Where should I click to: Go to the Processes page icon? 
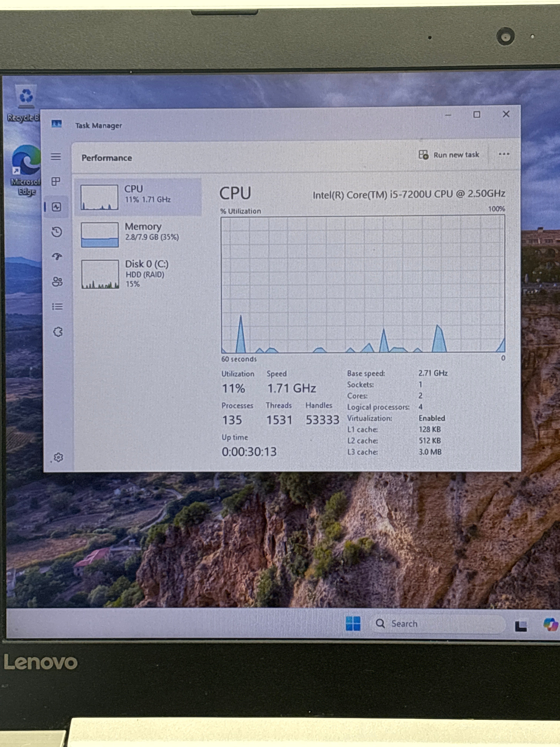tap(56, 182)
